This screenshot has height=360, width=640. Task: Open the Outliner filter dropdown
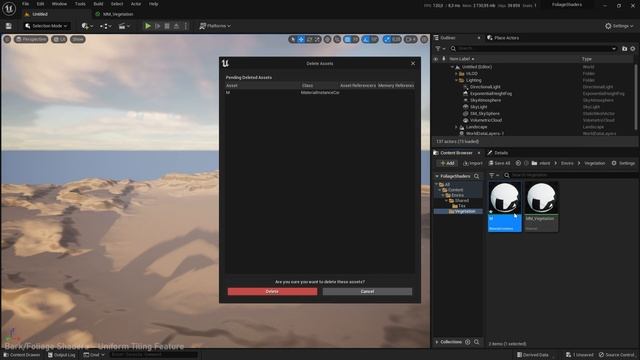tap(440, 49)
